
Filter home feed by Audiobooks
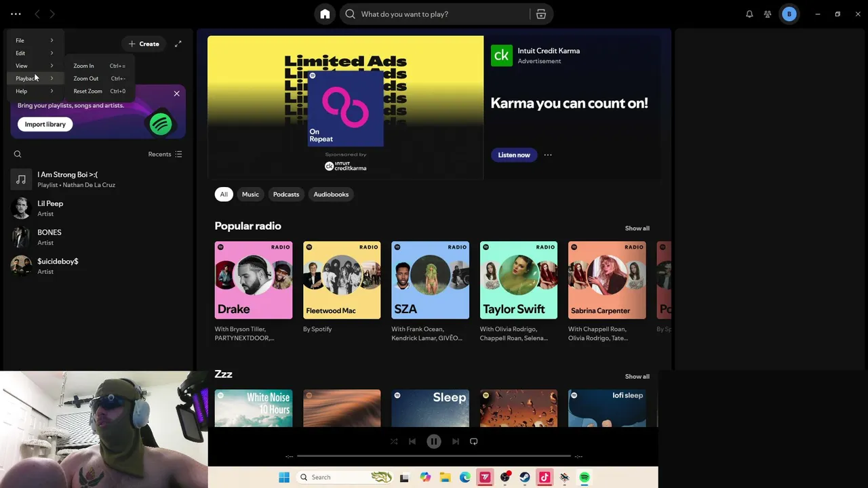click(x=331, y=195)
